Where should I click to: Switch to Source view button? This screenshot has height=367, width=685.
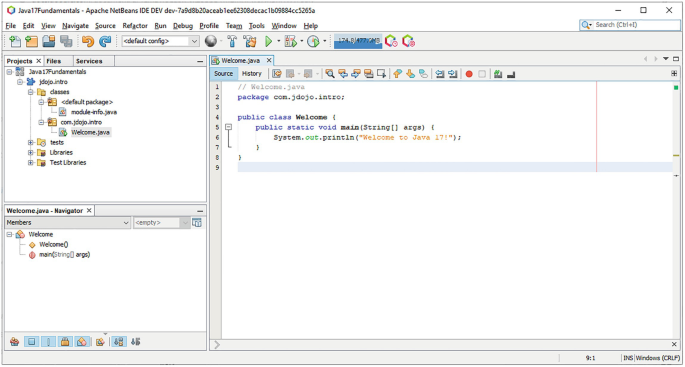224,74
